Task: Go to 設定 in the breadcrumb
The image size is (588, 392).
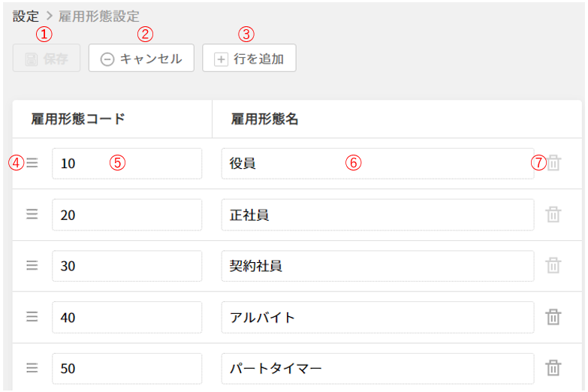Action: pos(26,16)
